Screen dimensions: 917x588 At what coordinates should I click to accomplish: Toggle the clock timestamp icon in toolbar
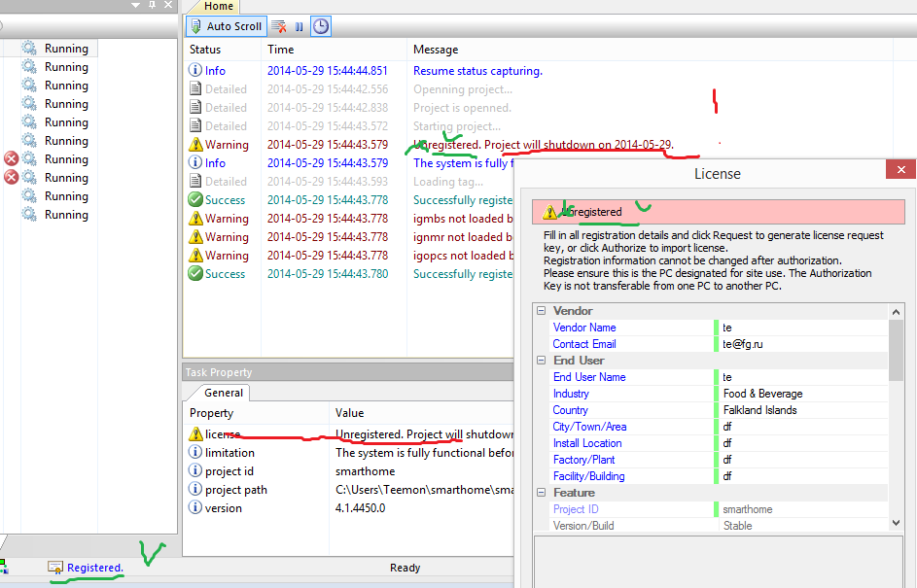click(x=321, y=26)
